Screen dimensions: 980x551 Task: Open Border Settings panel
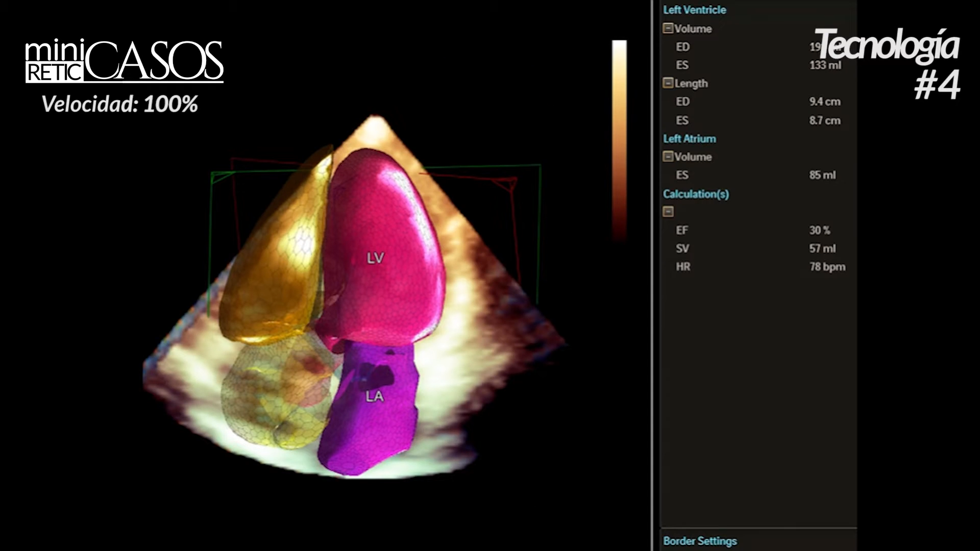700,541
